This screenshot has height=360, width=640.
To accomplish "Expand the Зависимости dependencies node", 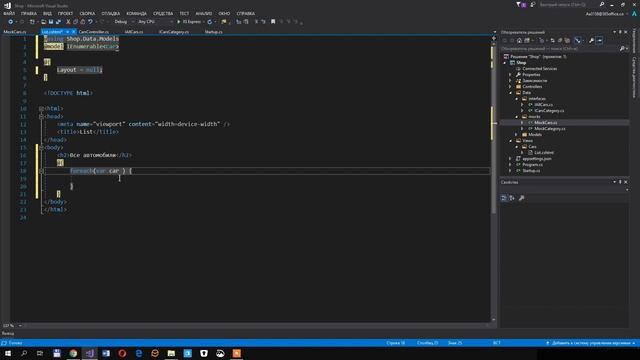I will click(510, 81).
